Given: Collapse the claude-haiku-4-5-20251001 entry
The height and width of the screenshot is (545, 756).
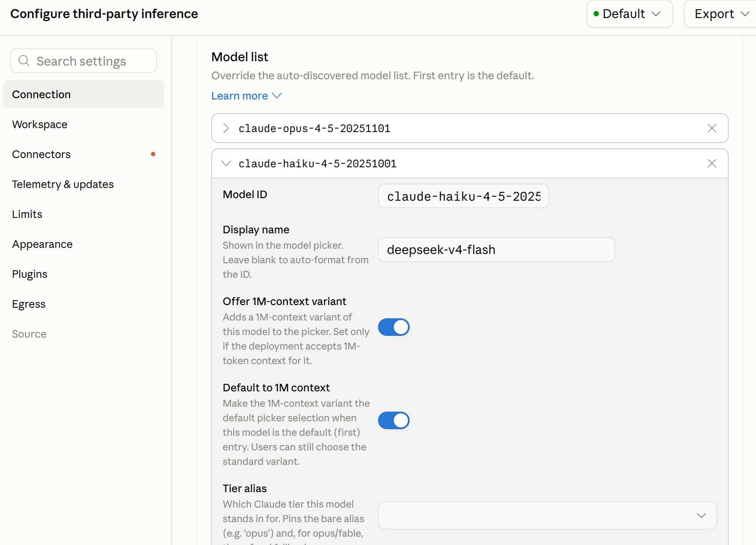Looking at the screenshot, I should click(x=226, y=163).
